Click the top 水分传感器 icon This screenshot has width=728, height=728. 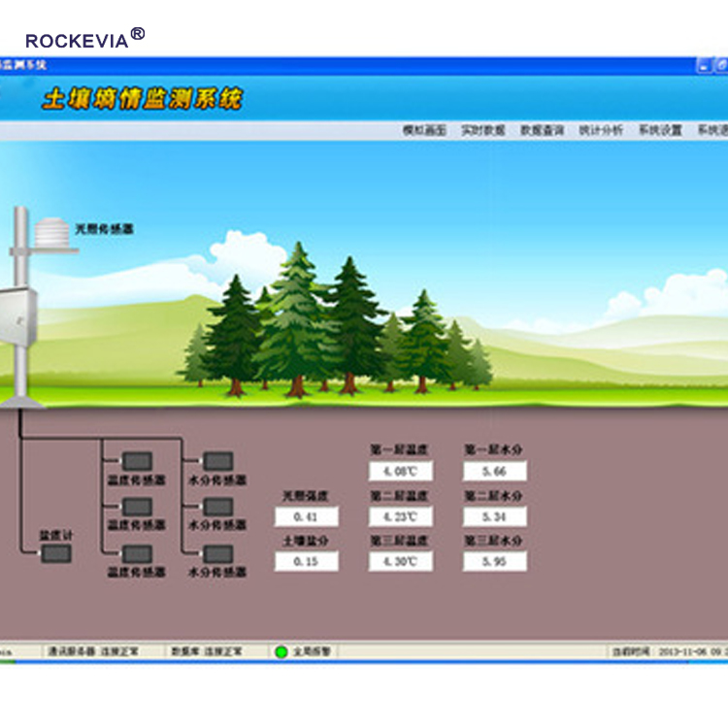coord(216,460)
